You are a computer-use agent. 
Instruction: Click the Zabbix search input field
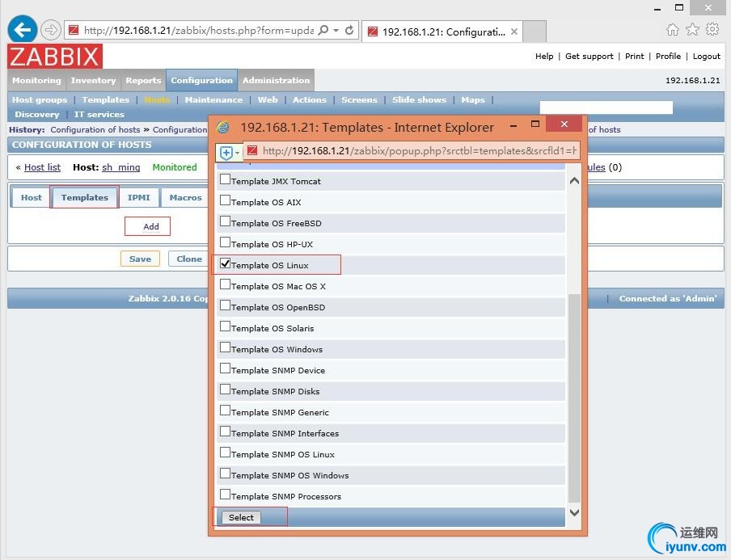[606, 107]
